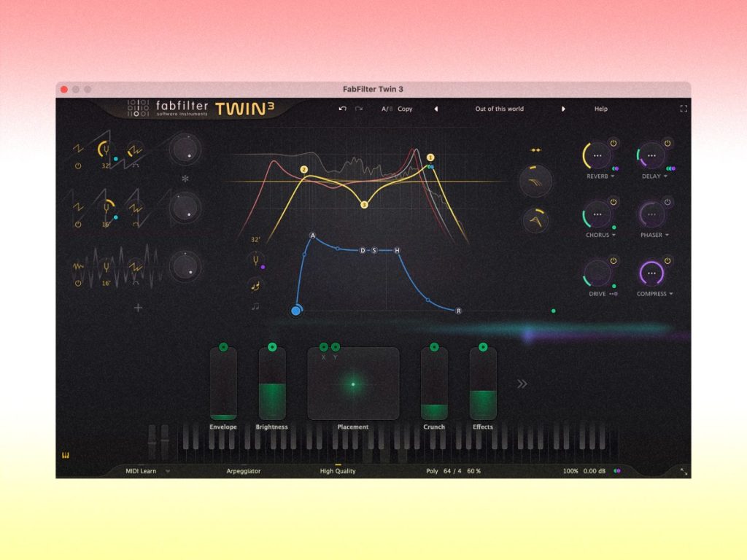Viewport: 747px width, 560px height.
Task: Click the portamento glide notes icon
Action: 255,286
